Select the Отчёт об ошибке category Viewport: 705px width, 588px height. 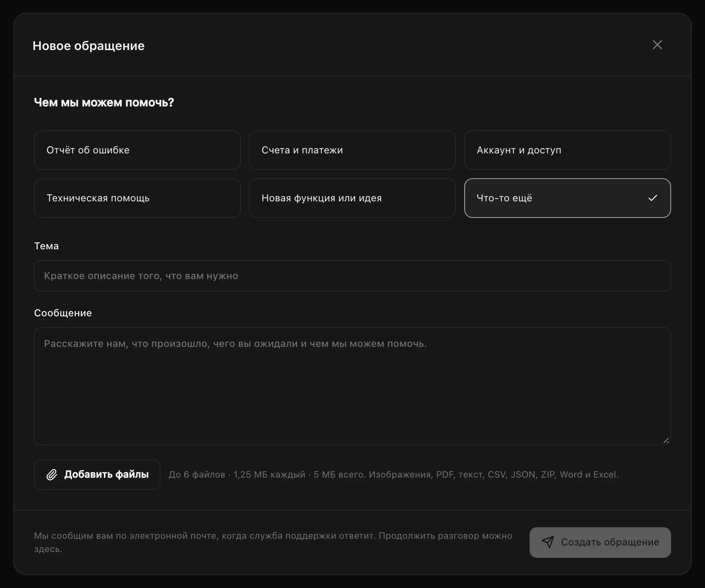(x=137, y=150)
